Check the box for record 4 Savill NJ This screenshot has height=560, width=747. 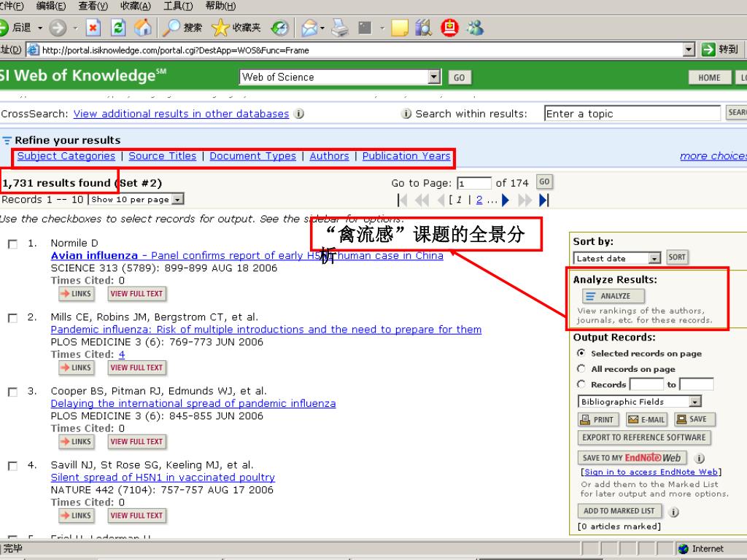pyautogui.click(x=13, y=466)
